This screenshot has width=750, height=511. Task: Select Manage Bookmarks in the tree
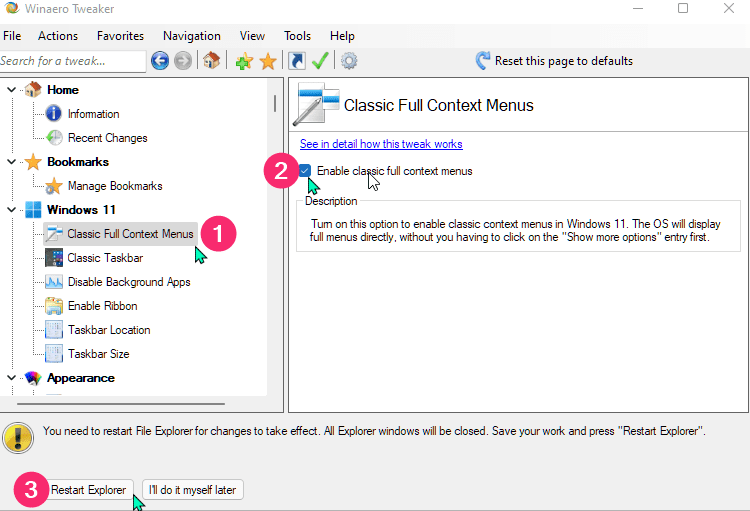click(x=115, y=186)
